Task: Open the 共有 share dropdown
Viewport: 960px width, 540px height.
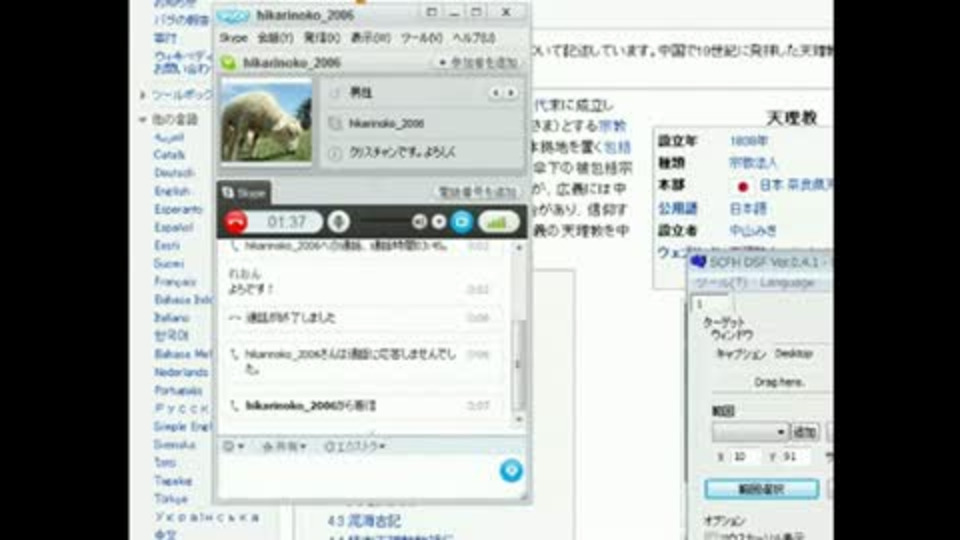Action: pyautogui.click(x=284, y=446)
